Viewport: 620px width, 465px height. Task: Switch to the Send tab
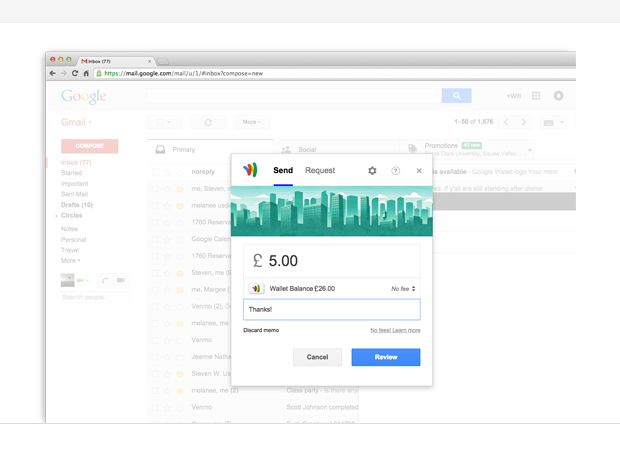[x=283, y=170]
